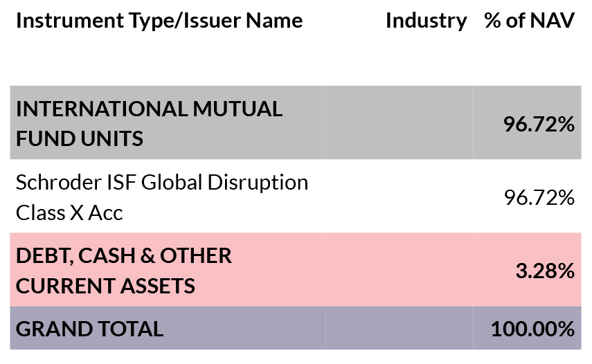Click empty Industry cell in pink debt row
592x364 pixels.
[x=399, y=270]
